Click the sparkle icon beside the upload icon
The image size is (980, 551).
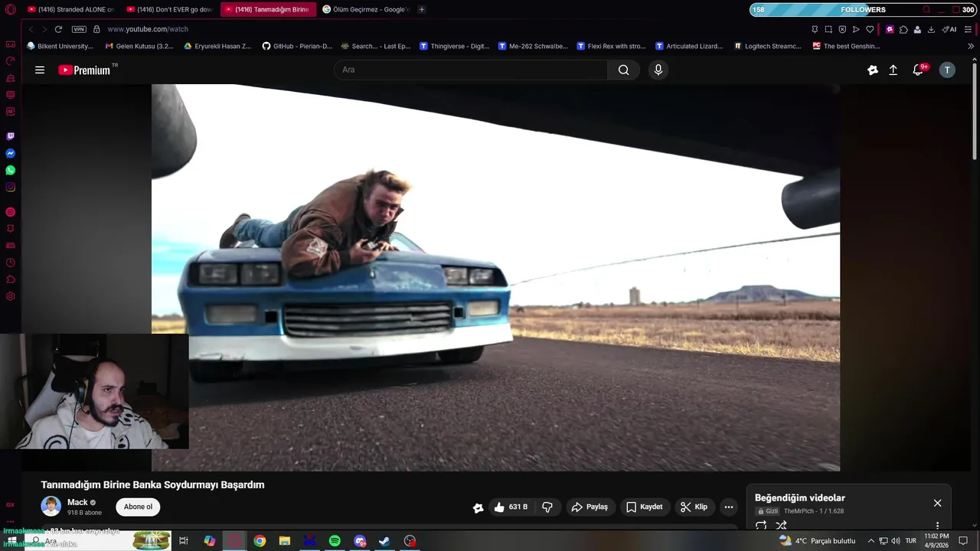coord(872,70)
